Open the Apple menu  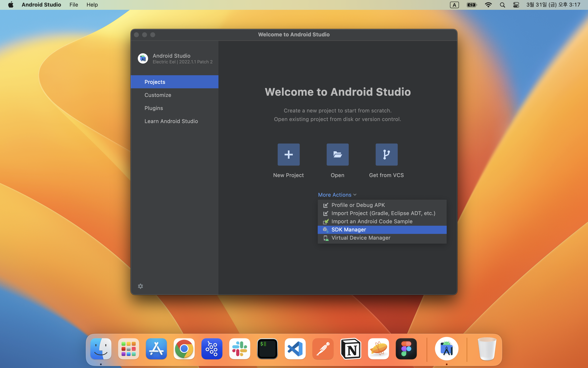point(11,5)
